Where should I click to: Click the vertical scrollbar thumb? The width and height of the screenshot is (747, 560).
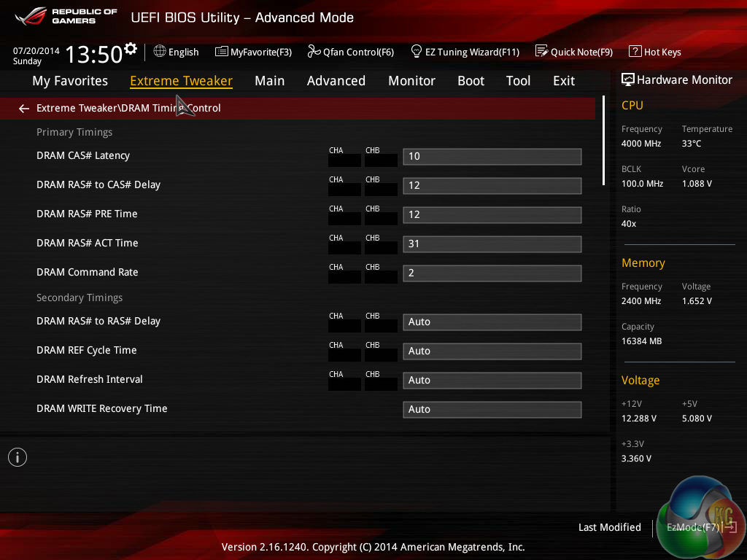point(603,141)
